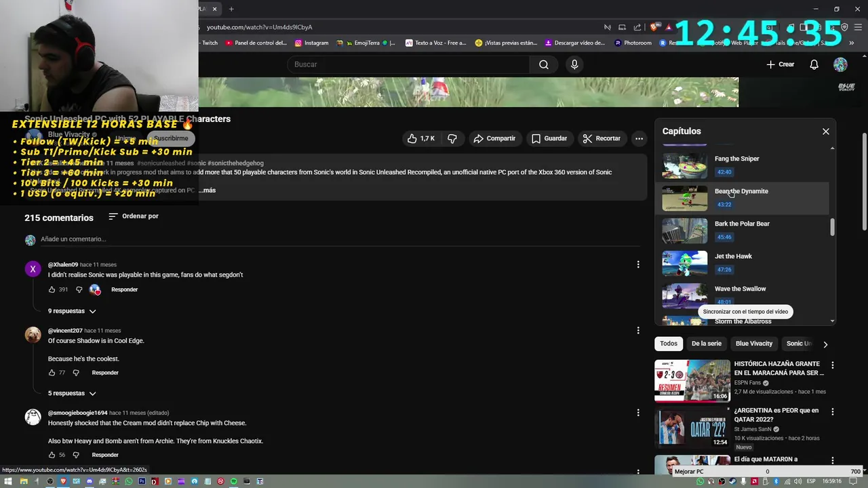Screen dimensions: 868x488
Task: Click the Suscribirme button
Action: tap(171, 138)
